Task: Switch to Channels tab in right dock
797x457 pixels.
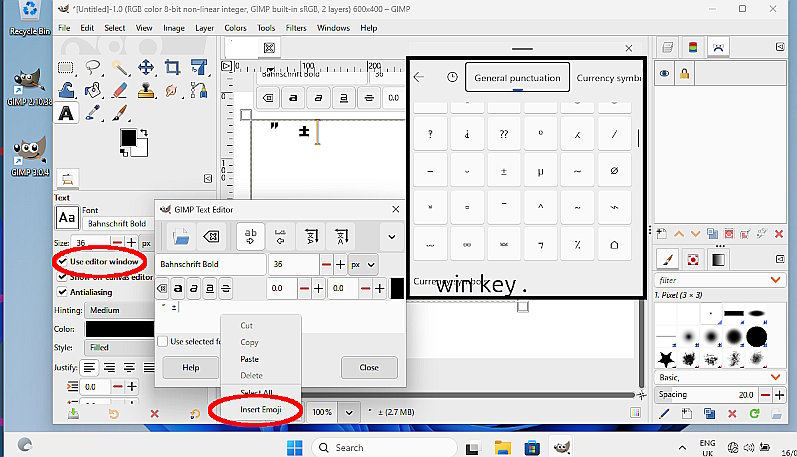Action: point(693,47)
